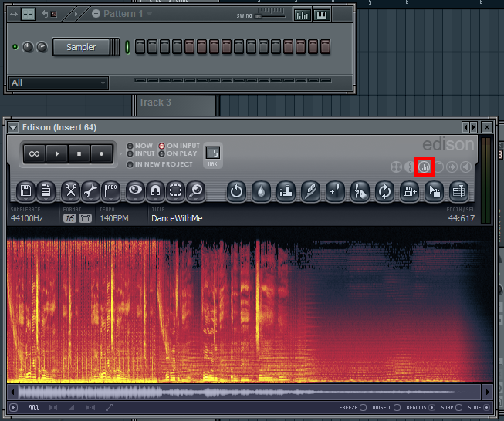Click the left scroll arrow of Edison's waveform overview

(x=12, y=392)
